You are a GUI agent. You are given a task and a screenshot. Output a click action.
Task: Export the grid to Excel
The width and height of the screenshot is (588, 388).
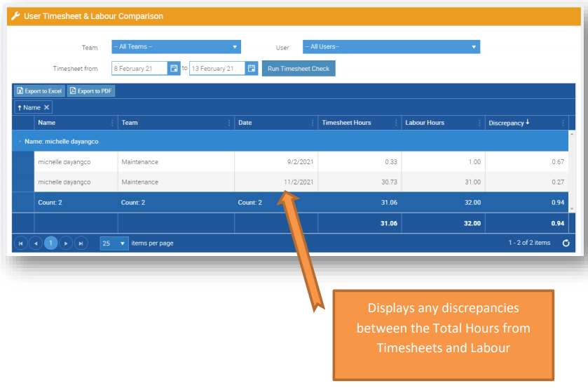coord(39,91)
